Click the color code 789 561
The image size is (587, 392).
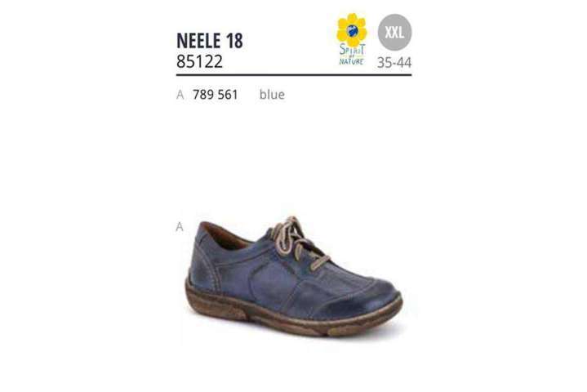coord(216,95)
